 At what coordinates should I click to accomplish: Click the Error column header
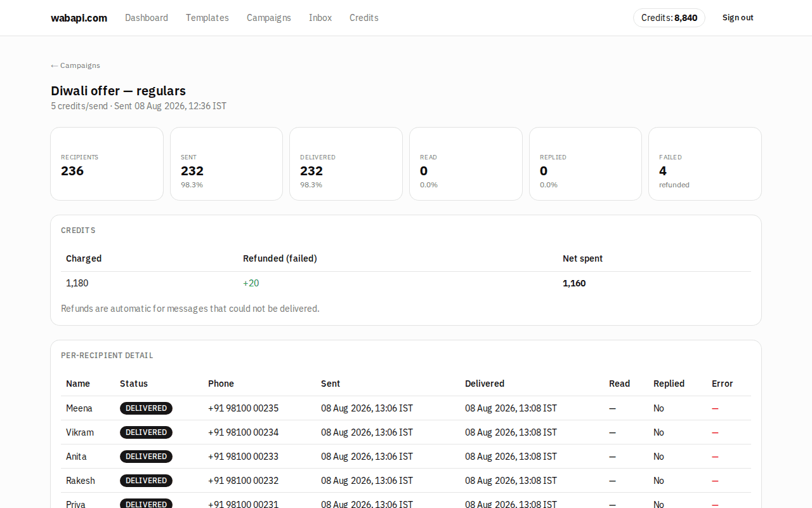coord(722,384)
